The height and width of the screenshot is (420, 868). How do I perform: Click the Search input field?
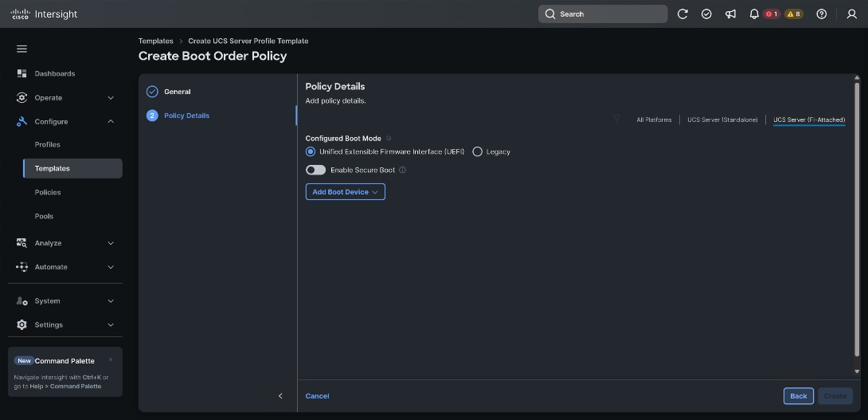(x=603, y=14)
